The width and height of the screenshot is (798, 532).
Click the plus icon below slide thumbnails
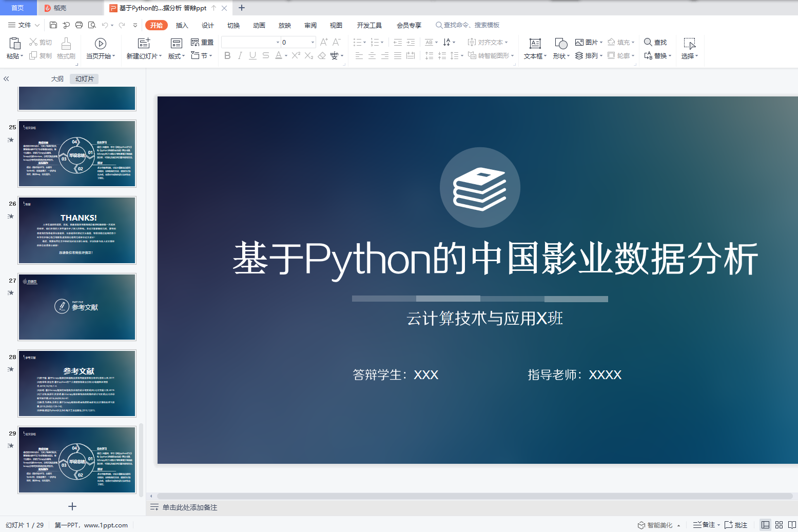pos(72,506)
